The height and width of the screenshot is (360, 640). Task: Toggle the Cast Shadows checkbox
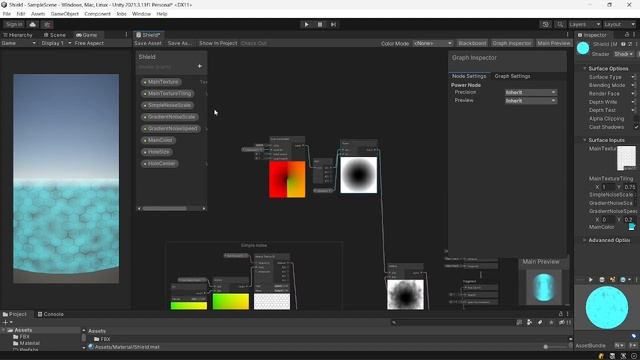click(x=636, y=127)
